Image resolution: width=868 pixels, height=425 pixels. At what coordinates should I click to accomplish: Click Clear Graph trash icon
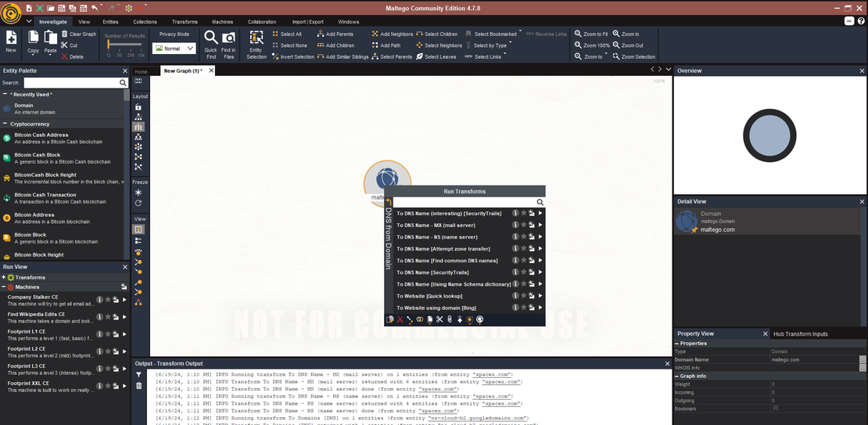(x=65, y=34)
